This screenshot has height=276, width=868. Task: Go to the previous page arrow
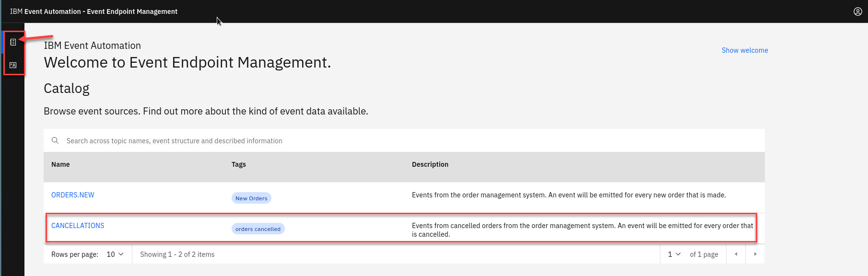tap(736, 254)
